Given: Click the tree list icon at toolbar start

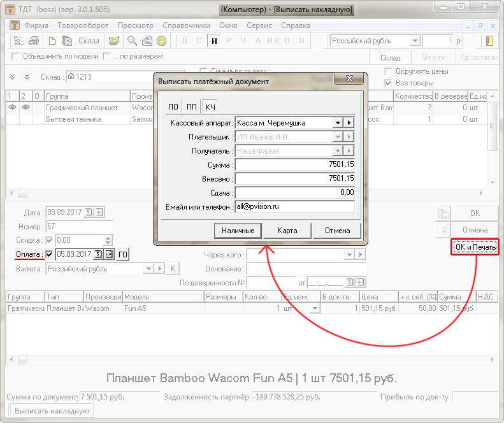Looking at the screenshot, I should pos(18,41).
